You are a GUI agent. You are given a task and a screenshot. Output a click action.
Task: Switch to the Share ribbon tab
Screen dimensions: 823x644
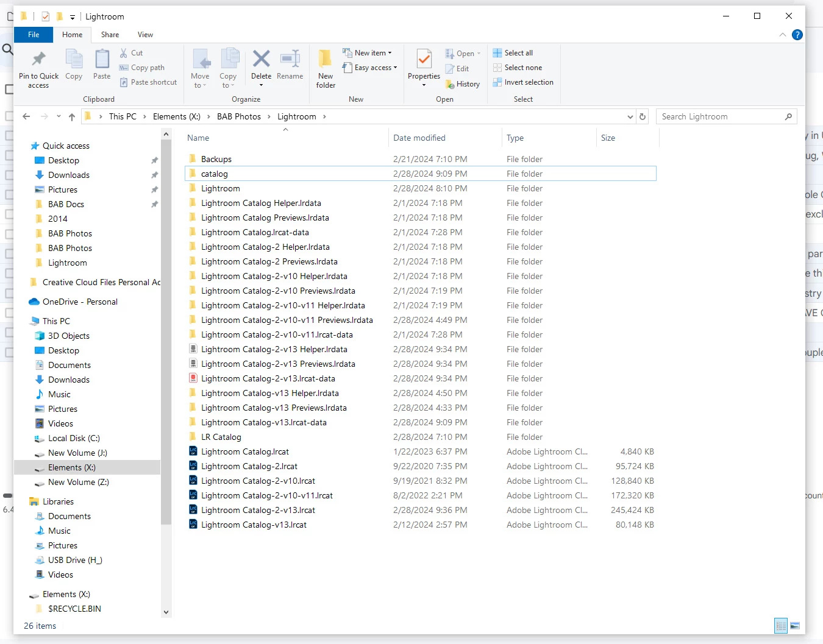(x=110, y=35)
